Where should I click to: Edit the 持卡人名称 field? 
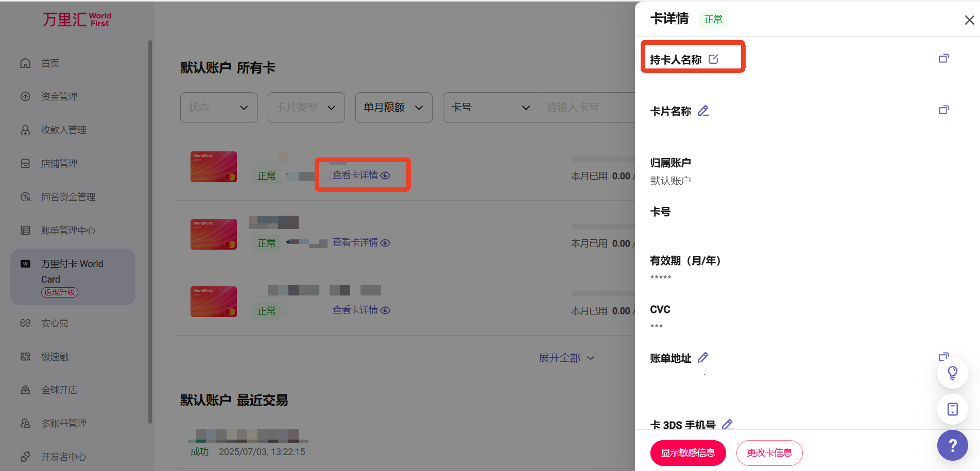click(713, 59)
